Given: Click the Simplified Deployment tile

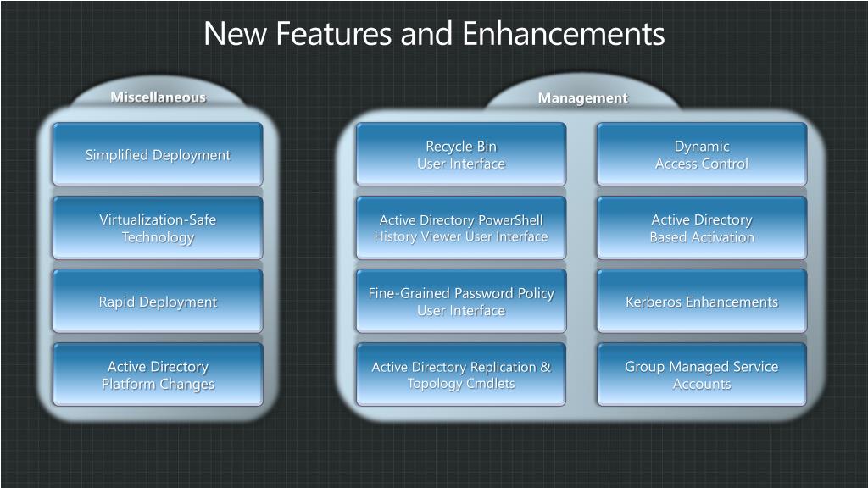Looking at the screenshot, I should tap(158, 154).
